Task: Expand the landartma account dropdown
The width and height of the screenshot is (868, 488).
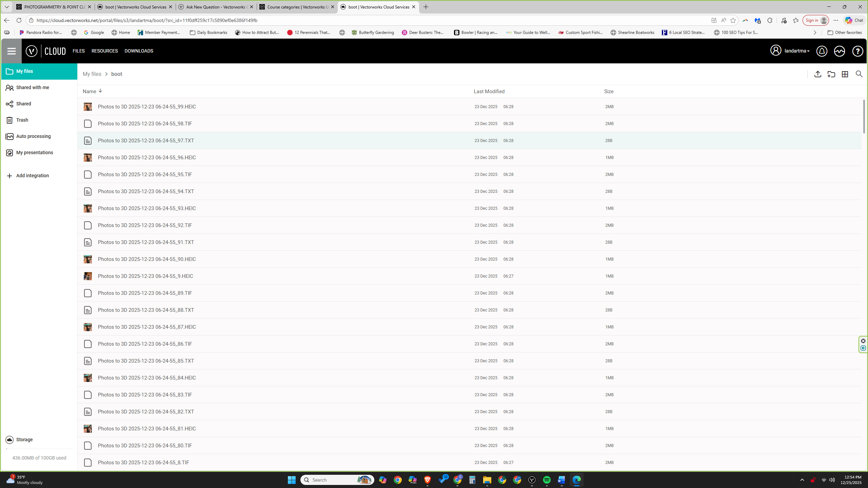Action: tap(796, 51)
